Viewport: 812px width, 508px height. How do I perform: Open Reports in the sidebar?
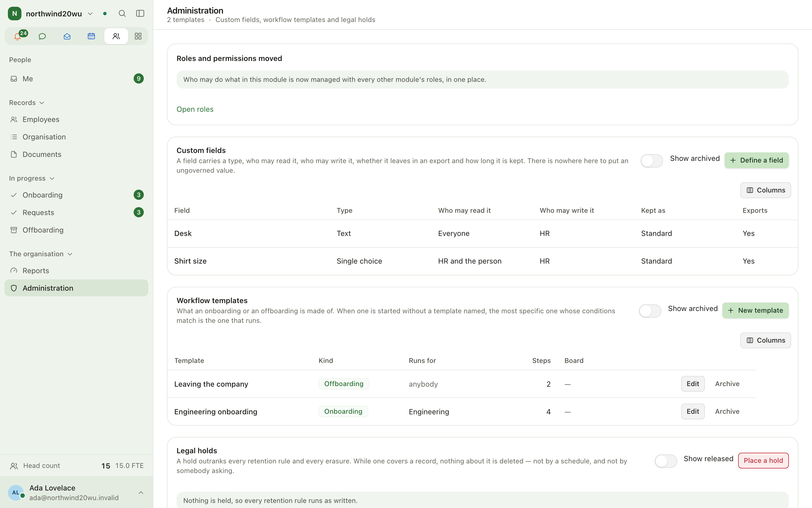coord(76,270)
